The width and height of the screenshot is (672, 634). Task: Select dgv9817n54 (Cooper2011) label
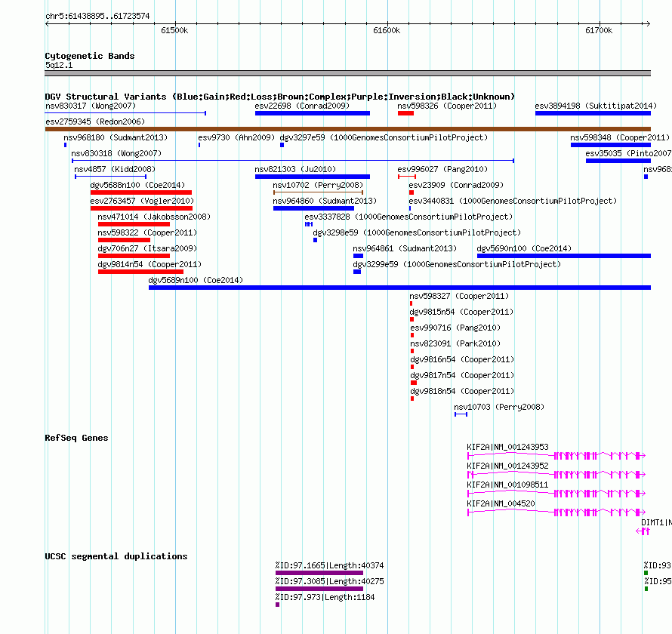tap(462, 375)
